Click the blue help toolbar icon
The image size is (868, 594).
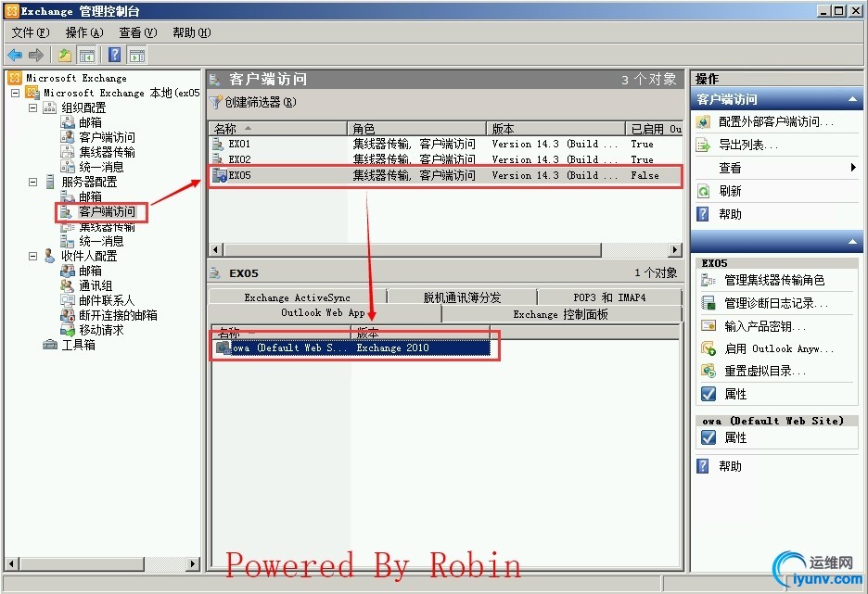pos(113,54)
